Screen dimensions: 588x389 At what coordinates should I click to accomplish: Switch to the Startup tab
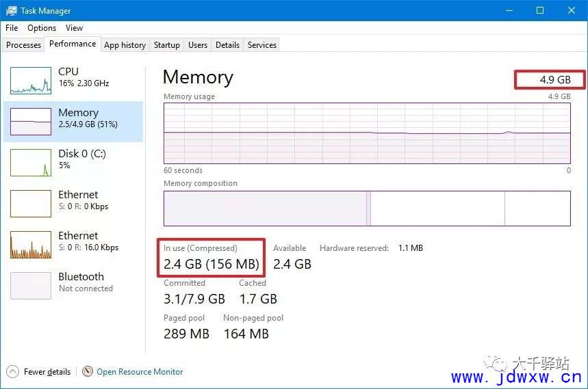pos(167,45)
